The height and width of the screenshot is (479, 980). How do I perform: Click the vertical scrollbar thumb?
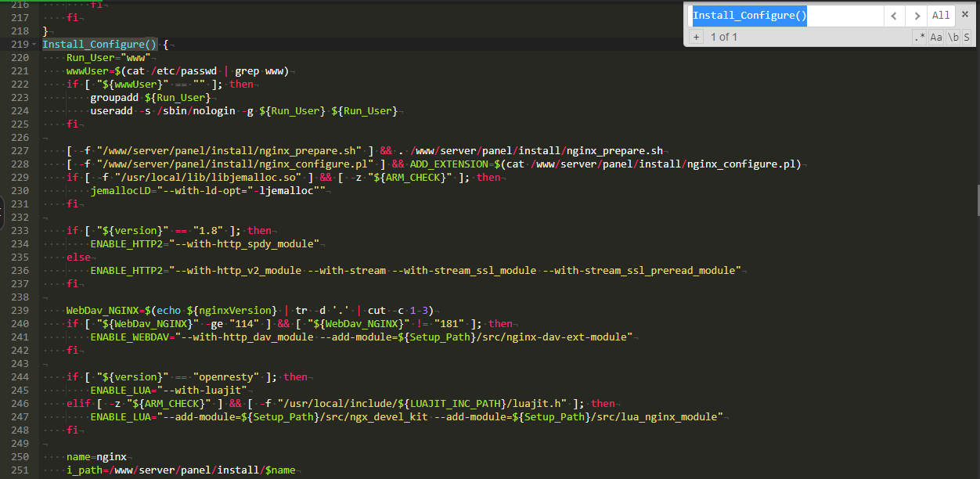[977, 200]
